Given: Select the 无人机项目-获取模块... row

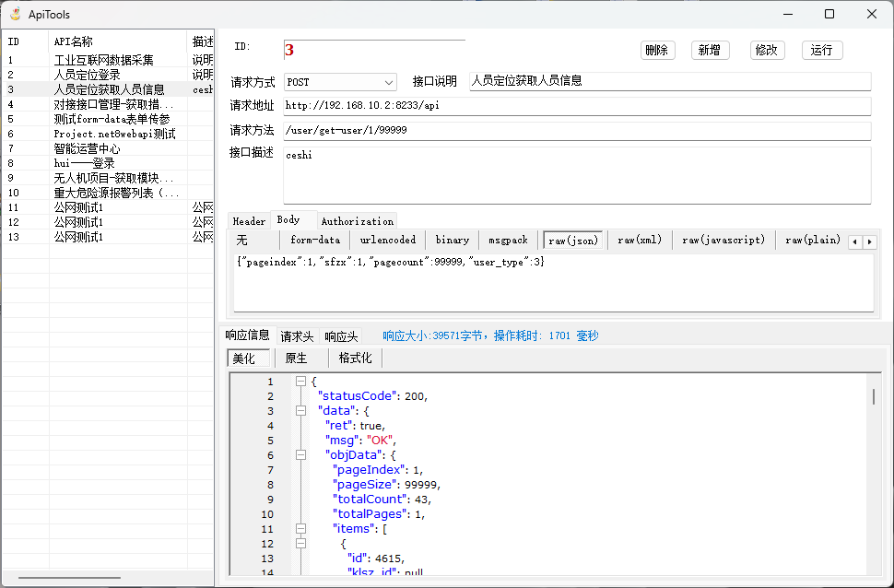Looking at the screenshot, I should 108,178.
